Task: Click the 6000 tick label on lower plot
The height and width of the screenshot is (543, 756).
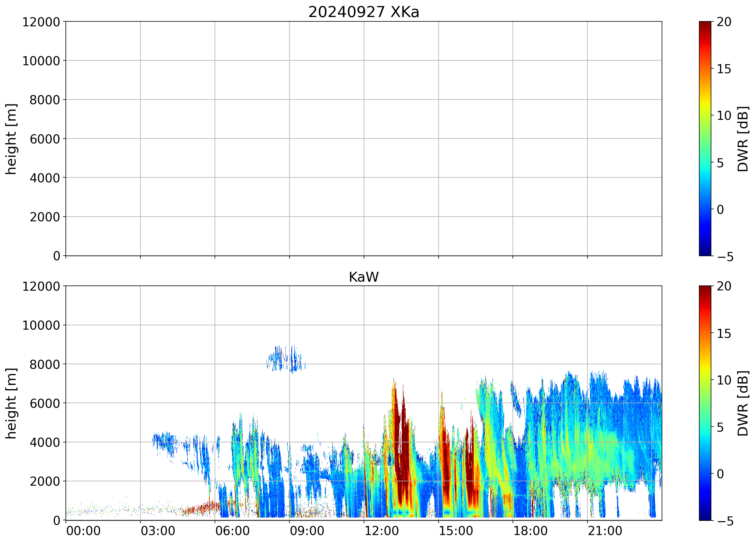Action: (45, 403)
